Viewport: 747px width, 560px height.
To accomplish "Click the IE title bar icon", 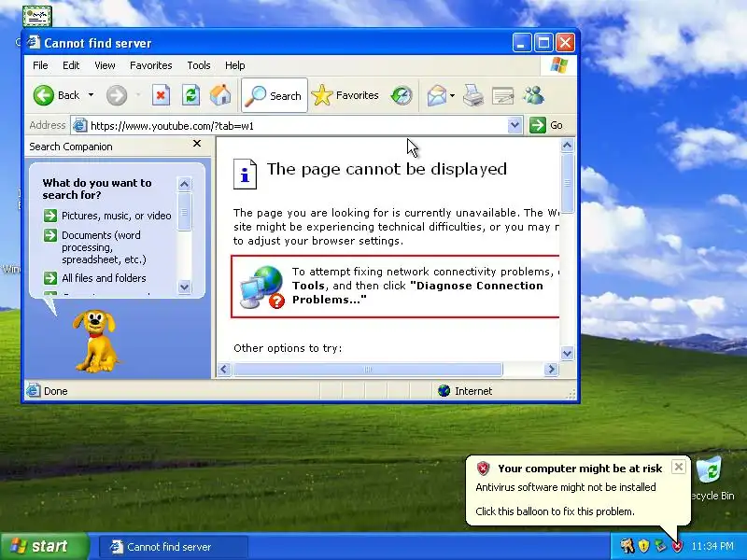I will [34, 42].
